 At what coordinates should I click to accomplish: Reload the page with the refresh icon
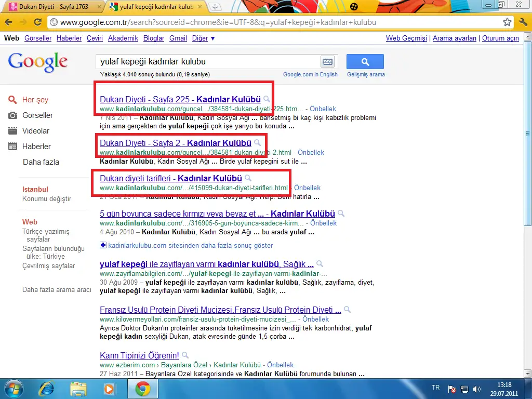[x=37, y=22]
